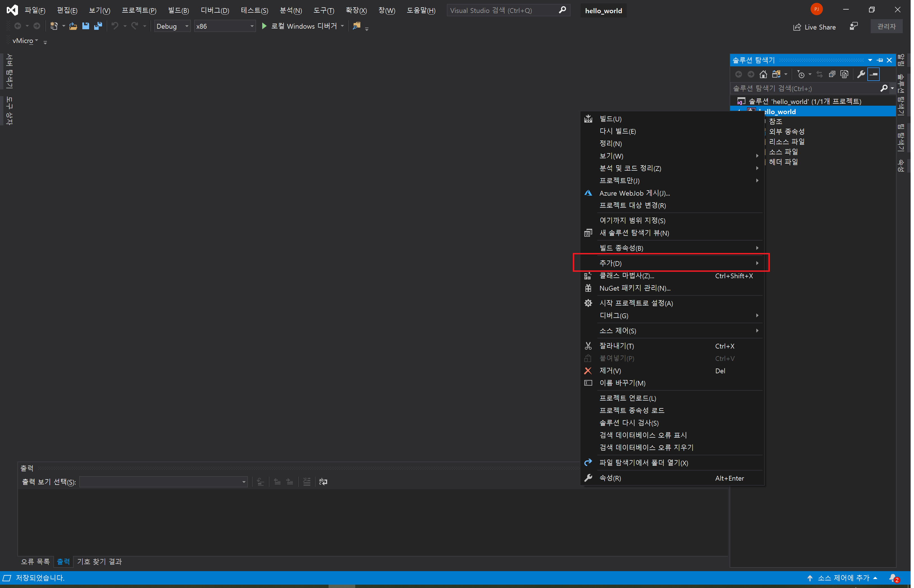Open Properties wrench icon in Solution Explorer toolbar
This screenshot has height=588, width=914.
click(x=861, y=74)
